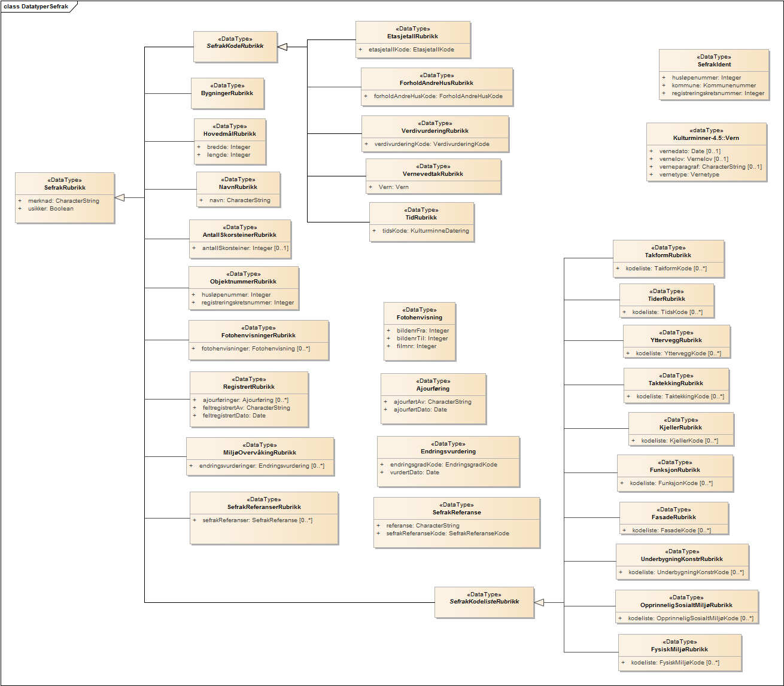Image resolution: width=784 pixels, height=686 pixels.
Task: Select 'sefrakReferanseKode: SefrakReferanseKode' attribute
Action: (x=448, y=533)
